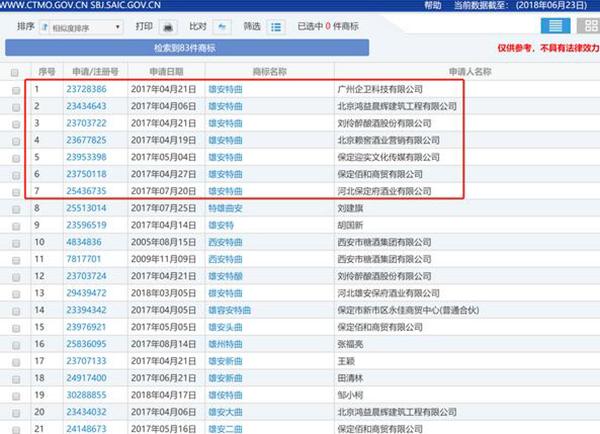
Task: Open trademark name link in row 12
Action: (x=225, y=276)
